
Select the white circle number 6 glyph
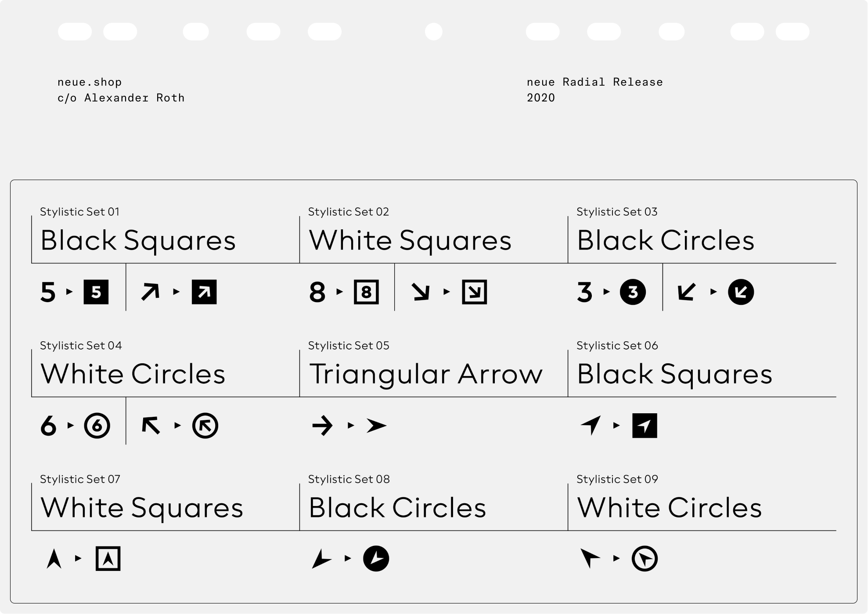pos(97,426)
